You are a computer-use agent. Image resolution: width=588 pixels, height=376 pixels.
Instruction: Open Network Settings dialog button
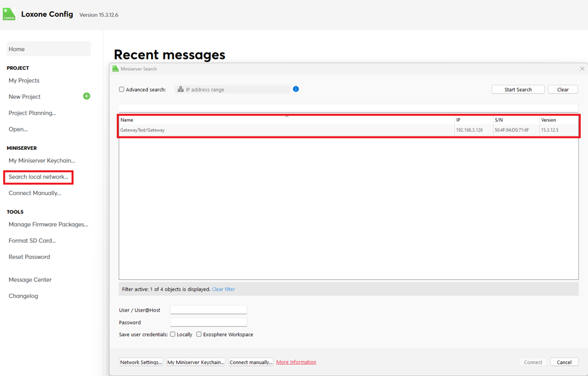click(141, 362)
